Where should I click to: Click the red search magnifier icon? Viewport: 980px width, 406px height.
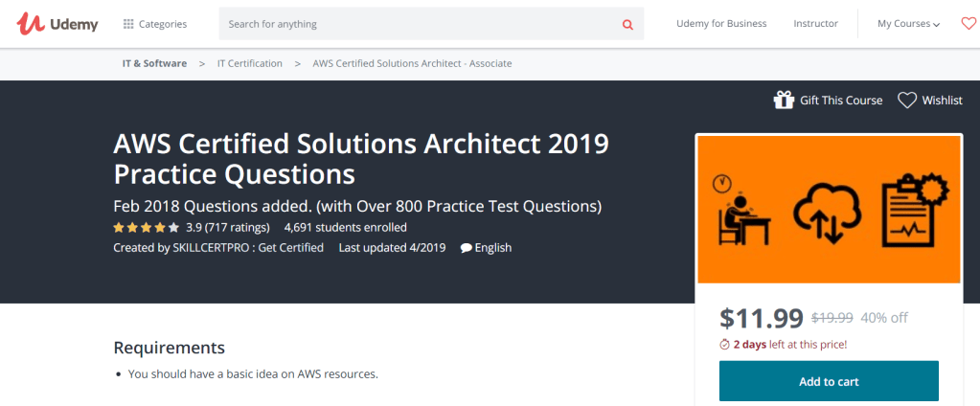pyautogui.click(x=627, y=24)
